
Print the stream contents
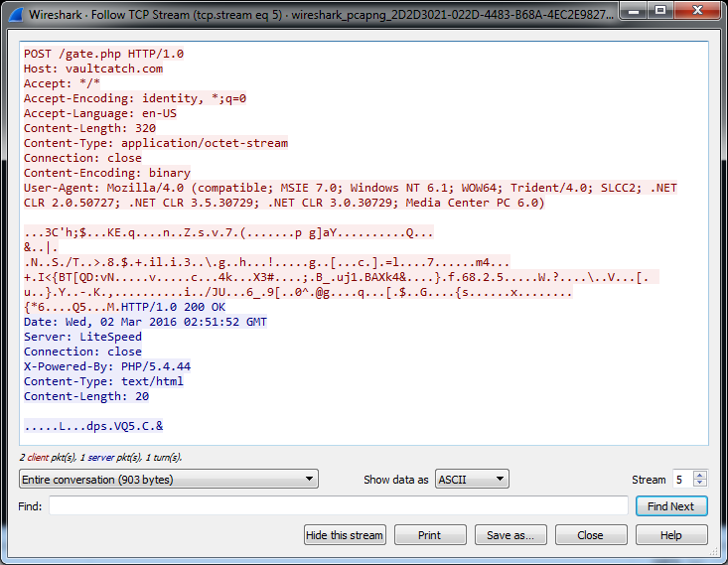click(x=429, y=535)
